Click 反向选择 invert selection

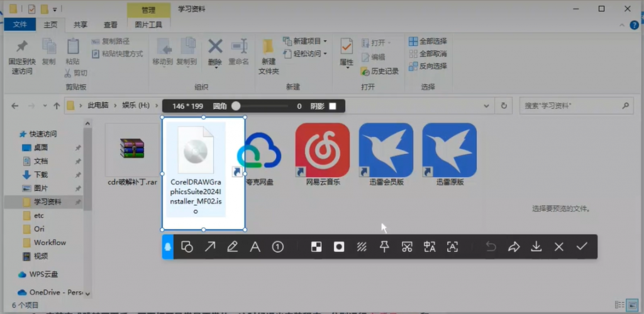point(428,66)
